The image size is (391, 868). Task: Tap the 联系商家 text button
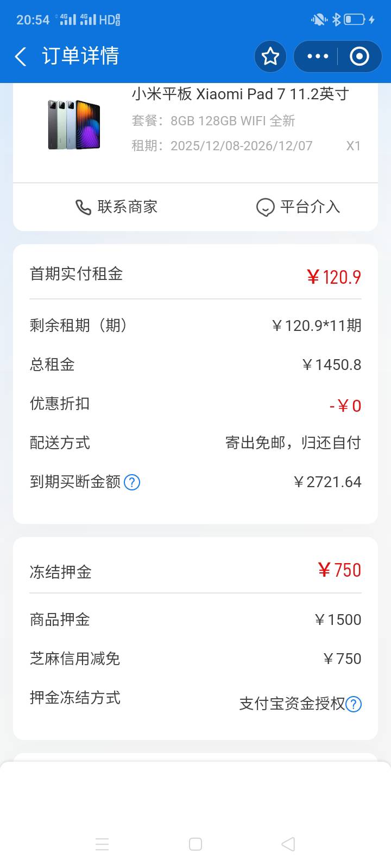[128, 207]
